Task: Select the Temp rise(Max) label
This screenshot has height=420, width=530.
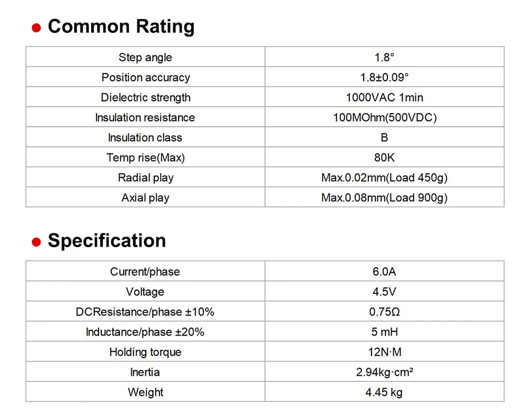Action: point(145,157)
